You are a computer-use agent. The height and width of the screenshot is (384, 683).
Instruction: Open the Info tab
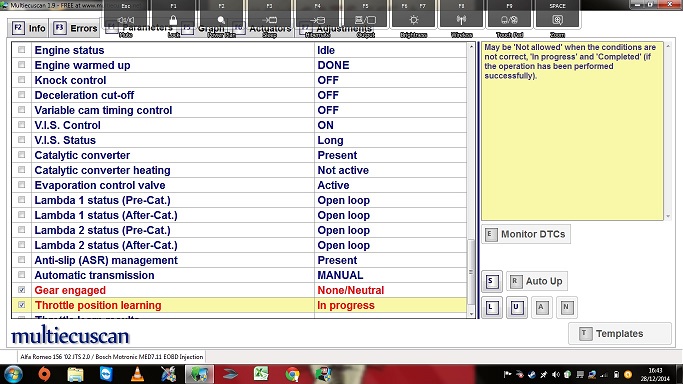[29, 28]
